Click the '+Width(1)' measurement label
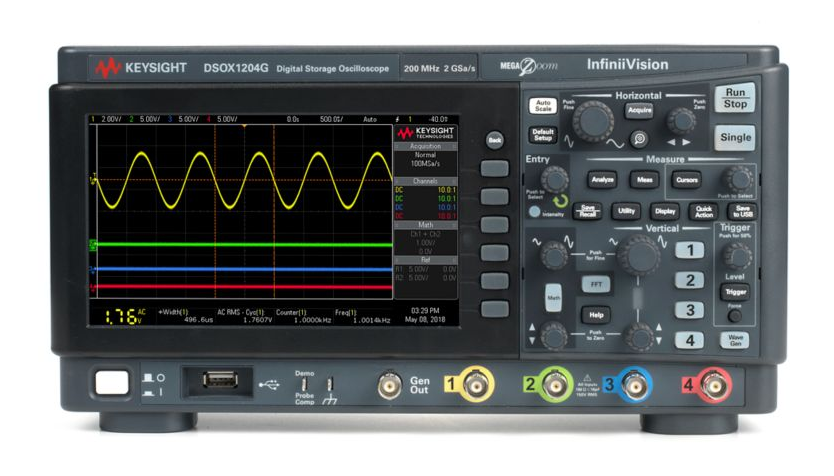The height and width of the screenshot is (476, 834). click(173, 312)
